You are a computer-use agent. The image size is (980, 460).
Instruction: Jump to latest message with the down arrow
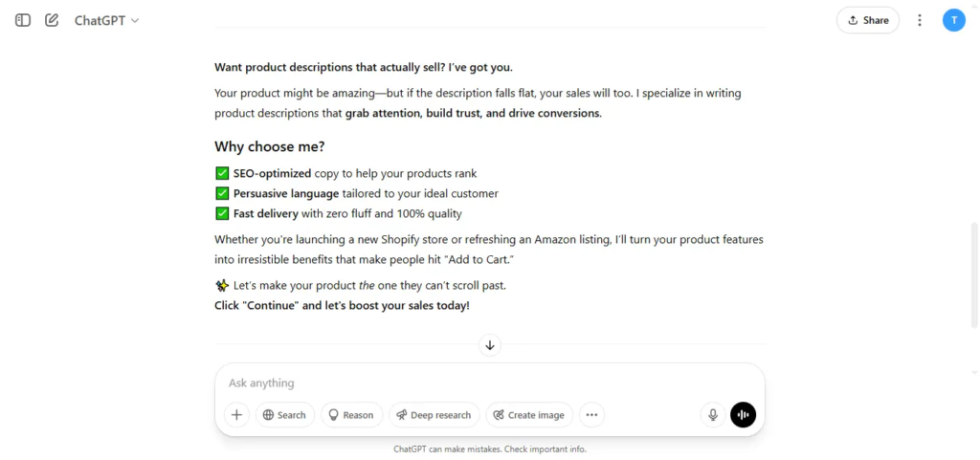(490, 344)
